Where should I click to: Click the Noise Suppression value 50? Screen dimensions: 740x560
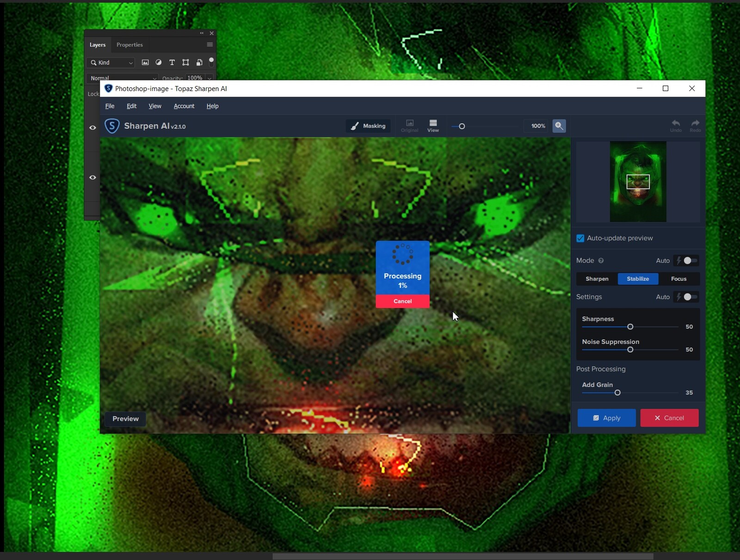point(689,350)
